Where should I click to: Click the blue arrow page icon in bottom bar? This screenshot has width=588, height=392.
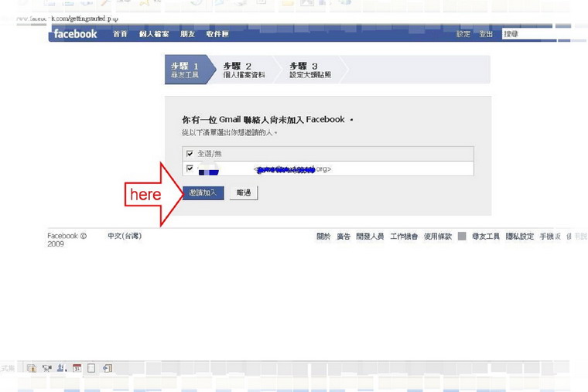108,368
